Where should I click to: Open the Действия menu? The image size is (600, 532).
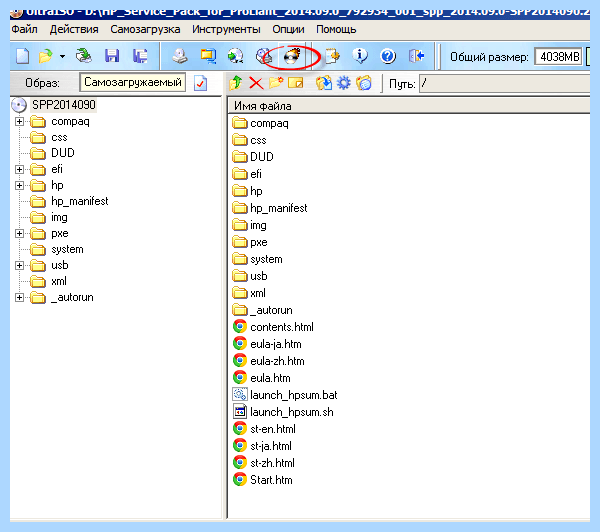(74, 29)
